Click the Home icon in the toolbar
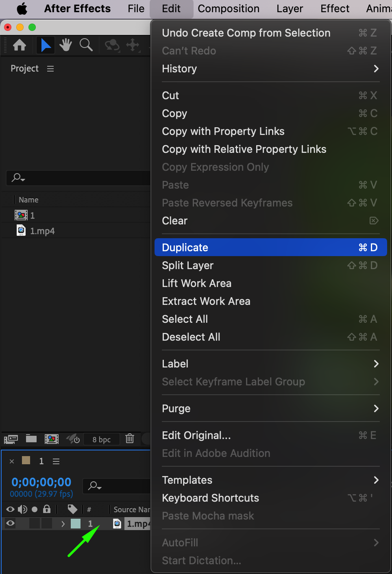Screen dimensions: 392x574 (20, 45)
